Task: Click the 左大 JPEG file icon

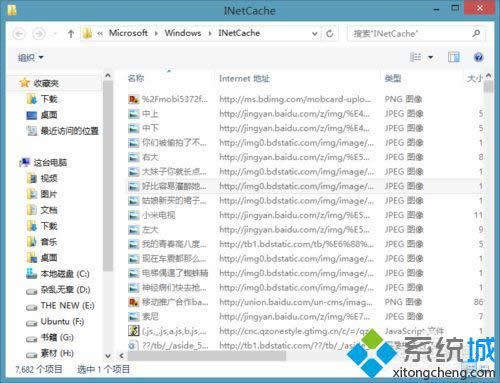Action: pyautogui.click(x=133, y=230)
